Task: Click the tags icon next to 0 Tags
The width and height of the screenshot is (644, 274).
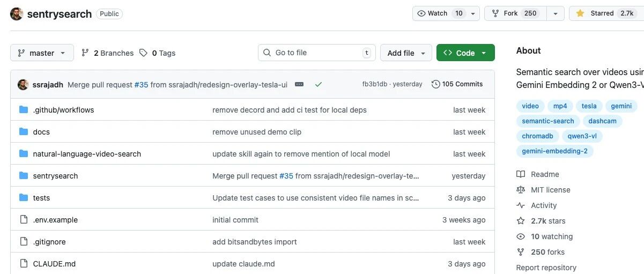Action: [x=143, y=53]
